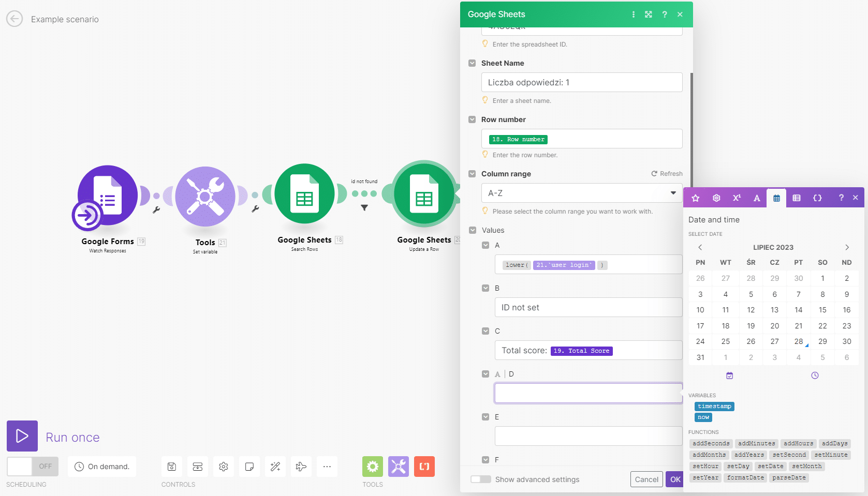Open the more options ellipsis in Controls

[327, 467]
